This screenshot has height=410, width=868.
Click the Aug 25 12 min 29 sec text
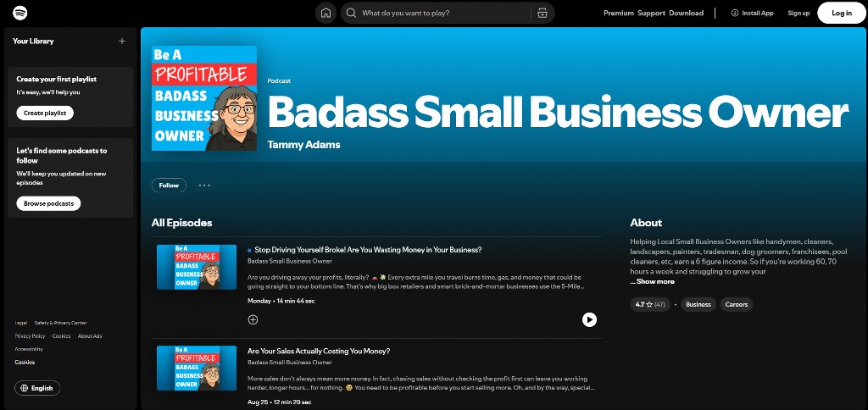click(280, 402)
